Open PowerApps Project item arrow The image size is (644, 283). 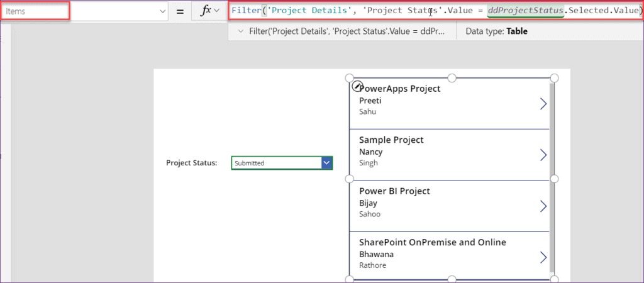click(543, 104)
